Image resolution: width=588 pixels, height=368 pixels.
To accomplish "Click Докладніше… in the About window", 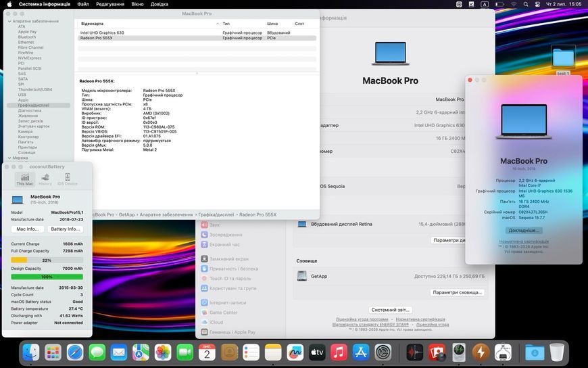I will click(x=524, y=230).
